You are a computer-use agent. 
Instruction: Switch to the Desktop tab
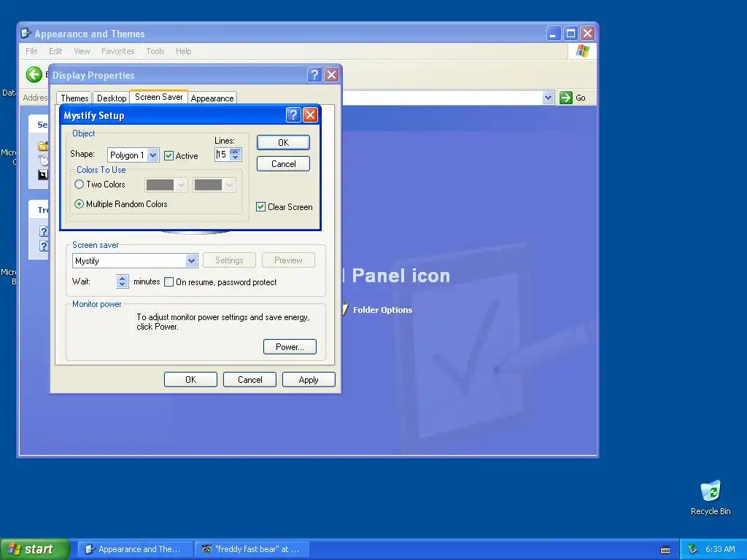click(x=112, y=98)
